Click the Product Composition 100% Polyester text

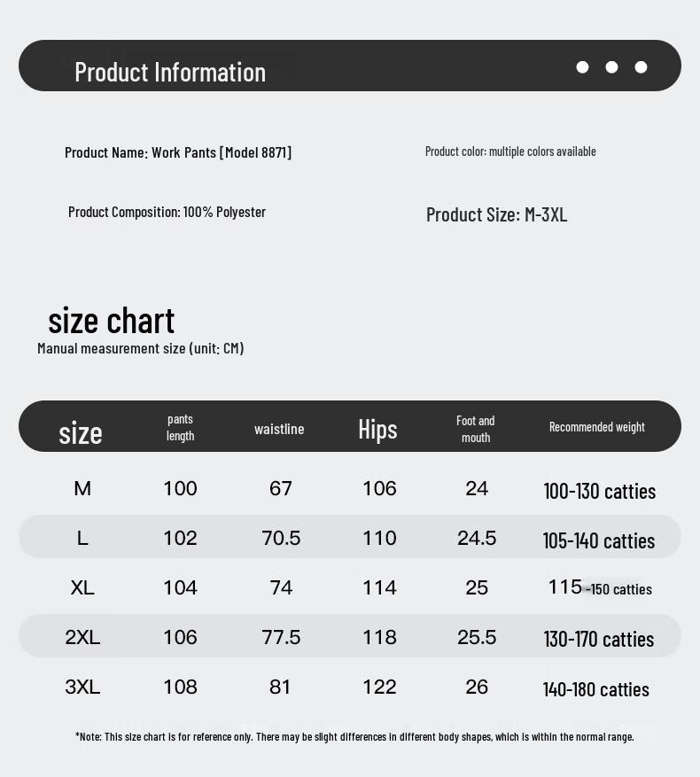[167, 212]
